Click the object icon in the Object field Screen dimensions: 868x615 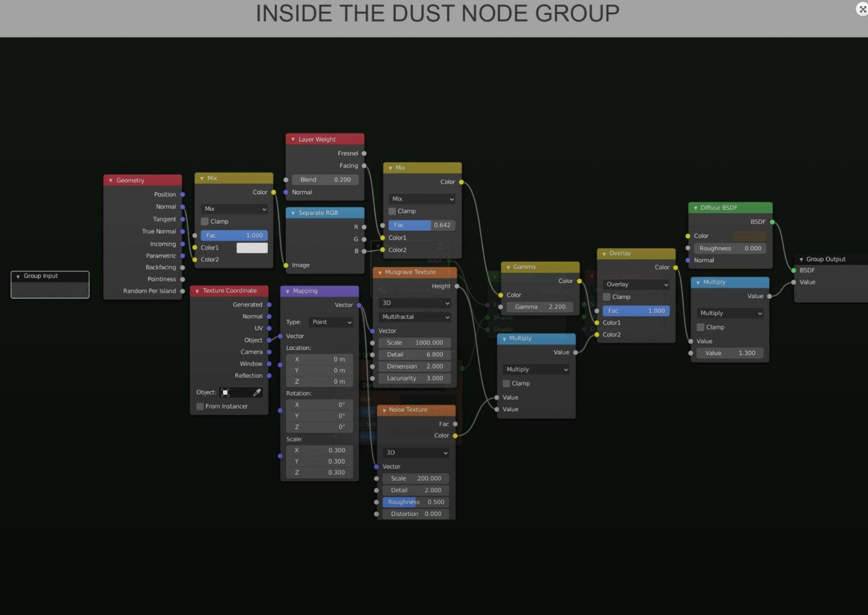click(225, 393)
